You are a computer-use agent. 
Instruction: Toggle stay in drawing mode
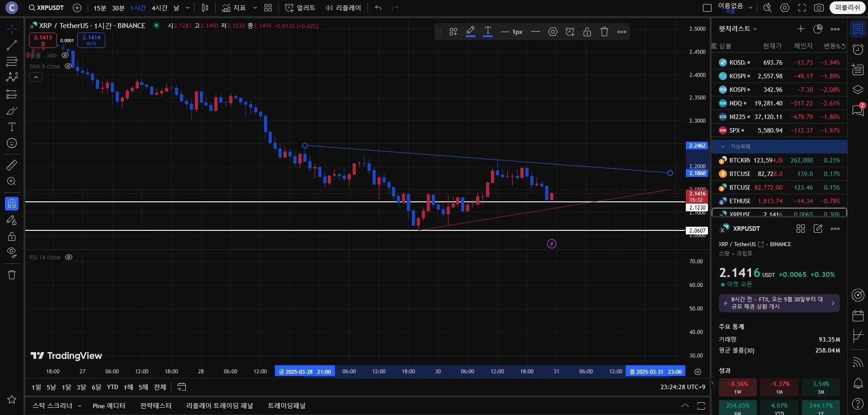12,220
